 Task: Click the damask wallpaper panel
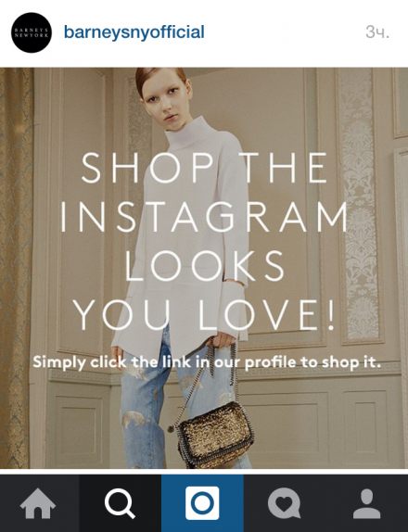click(359, 204)
